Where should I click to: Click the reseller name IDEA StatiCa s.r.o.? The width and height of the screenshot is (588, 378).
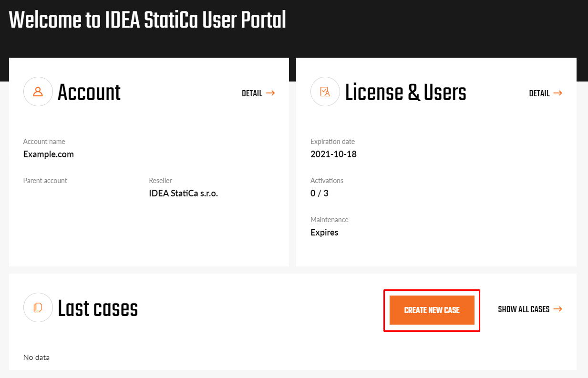pos(183,193)
